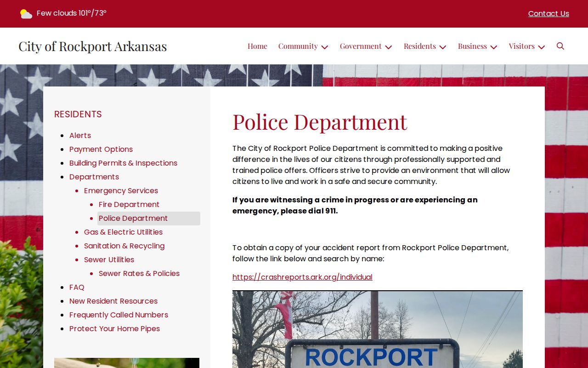The width and height of the screenshot is (588, 368).
Task: Open Payment Options in the sidebar
Action: [x=101, y=149]
